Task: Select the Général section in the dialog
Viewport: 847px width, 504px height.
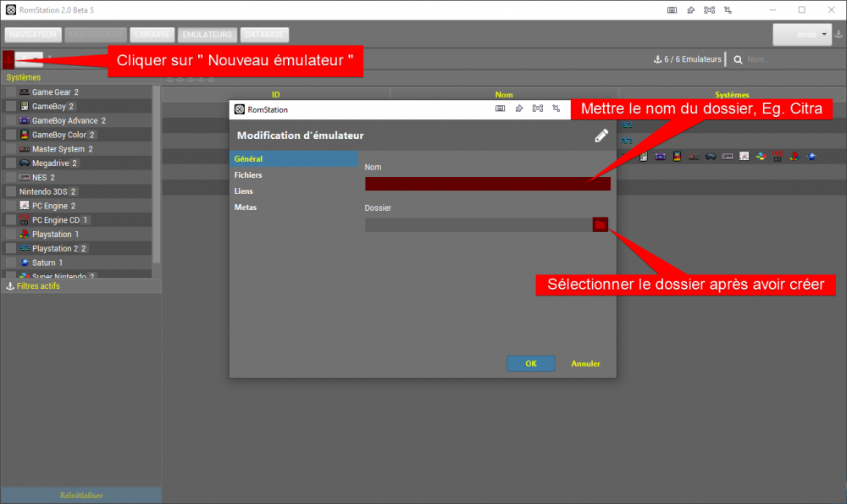Action: coord(294,158)
